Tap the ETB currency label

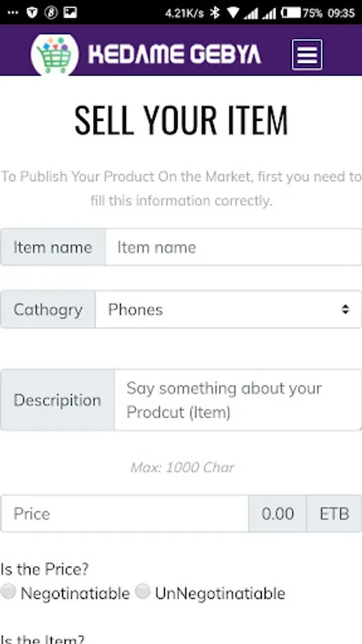[334, 513]
